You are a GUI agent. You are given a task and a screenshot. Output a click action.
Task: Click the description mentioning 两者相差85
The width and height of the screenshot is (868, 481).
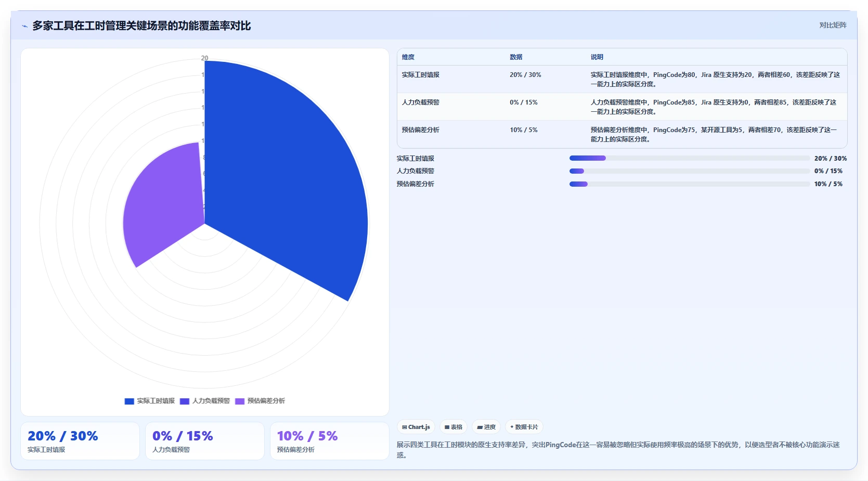[714, 107]
